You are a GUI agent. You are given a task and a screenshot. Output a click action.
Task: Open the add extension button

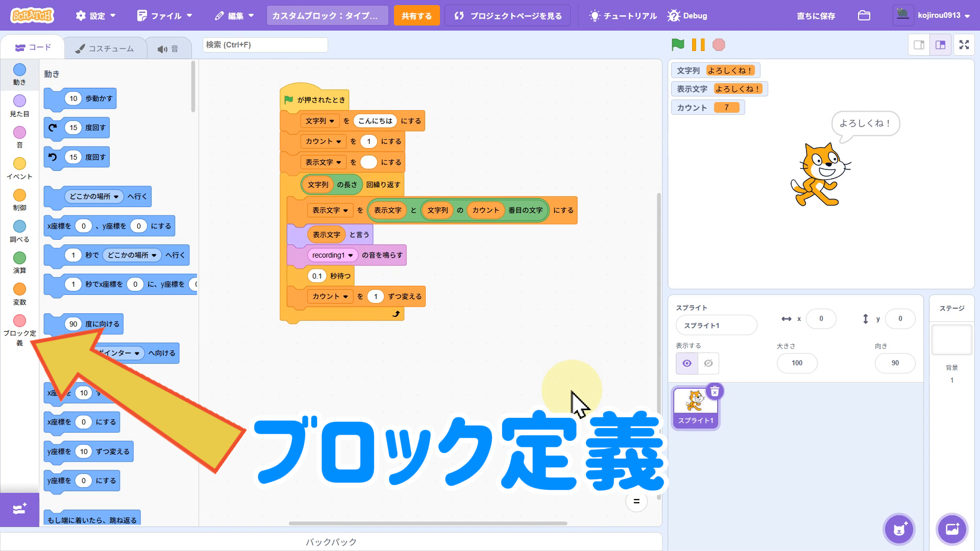[19, 509]
